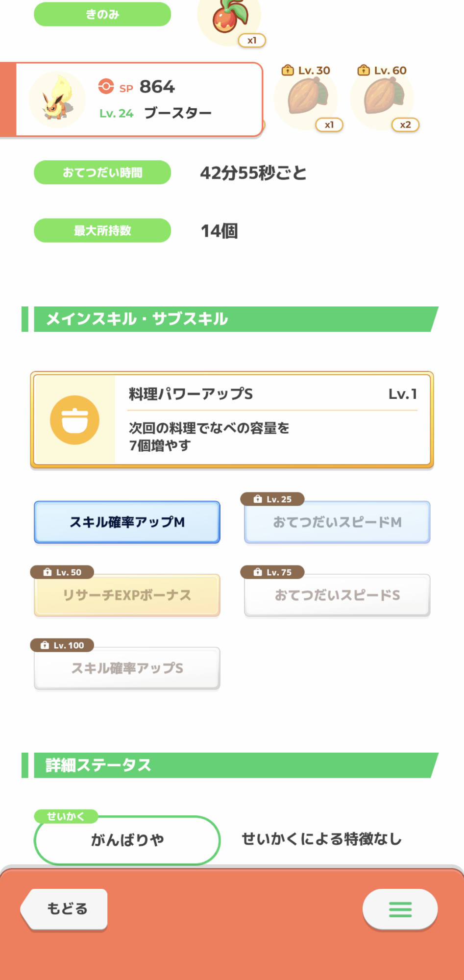
Task: Tap the がんばりや nature pill
Action: 127,840
